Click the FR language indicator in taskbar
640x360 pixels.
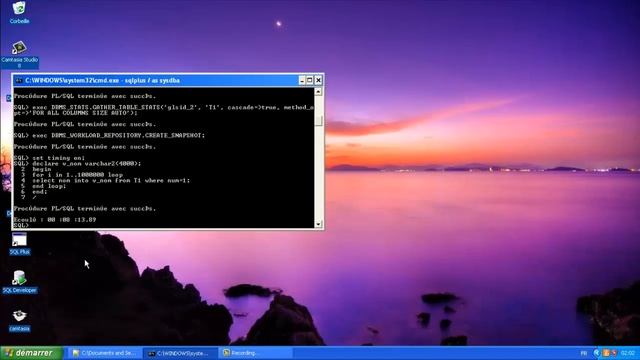click(584, 353)
